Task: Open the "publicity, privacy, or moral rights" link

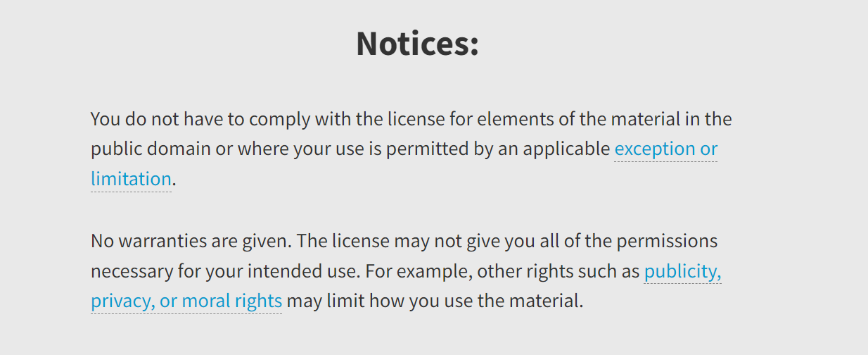Action: (682, 271)
